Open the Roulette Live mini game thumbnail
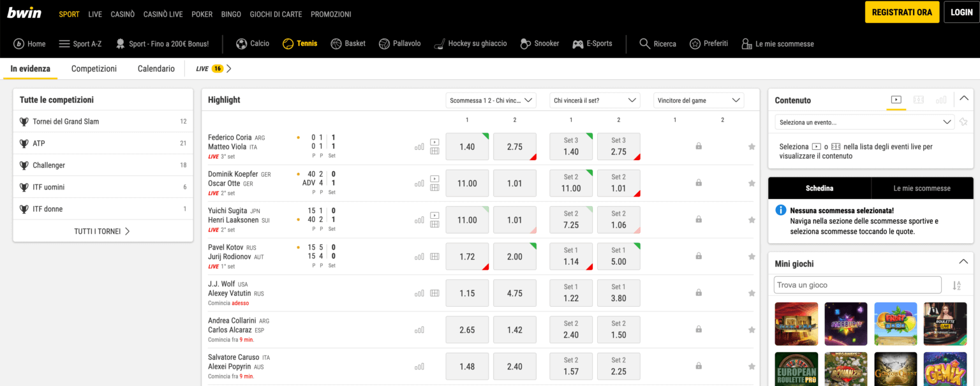This screenshot has height=386, width=980. pyautogui.click(x=946, y=324)
